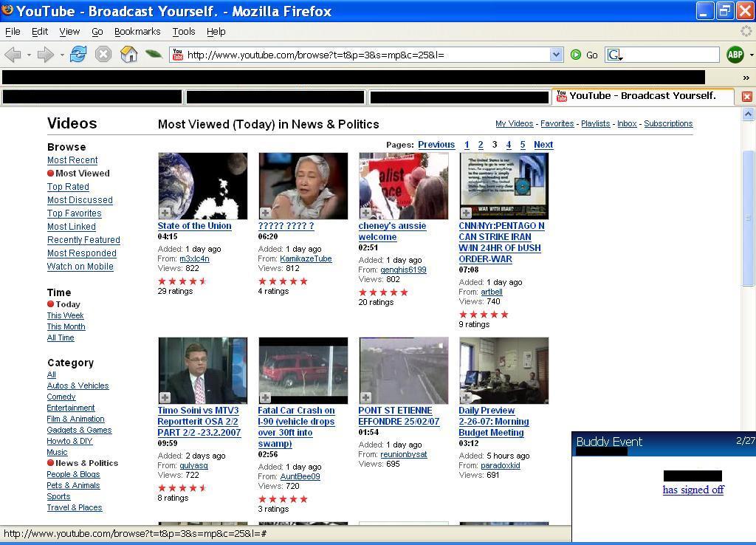
Task: Select the Autos & Vehicles category
Action: tap(78, 385)
